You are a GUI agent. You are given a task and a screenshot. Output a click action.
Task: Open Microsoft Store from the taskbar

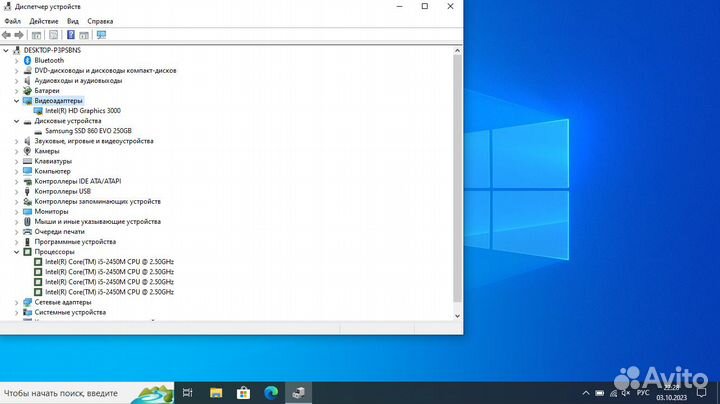point(243,393)
